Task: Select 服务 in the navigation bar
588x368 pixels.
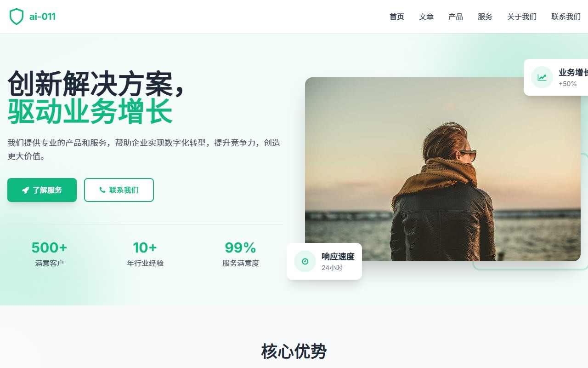Action: click(x=485, y=17)
